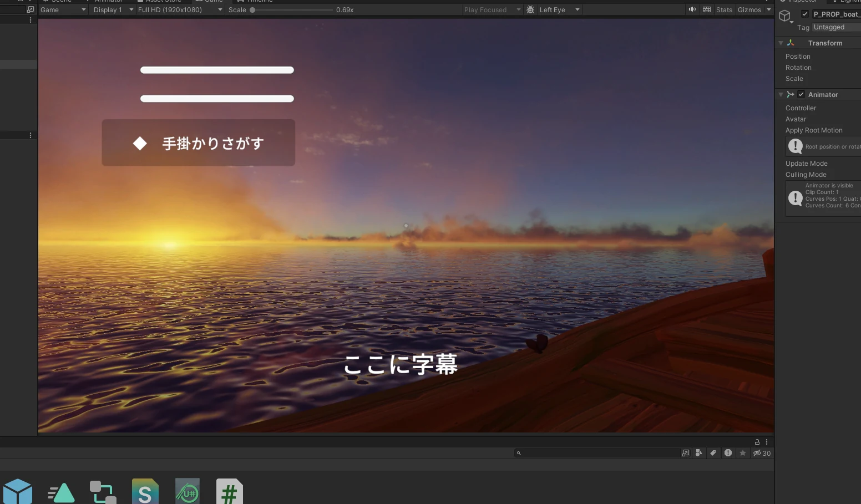This screenshot has width=861, height=504.
Task: Click the search by type icon
Action: coord(699,453)
